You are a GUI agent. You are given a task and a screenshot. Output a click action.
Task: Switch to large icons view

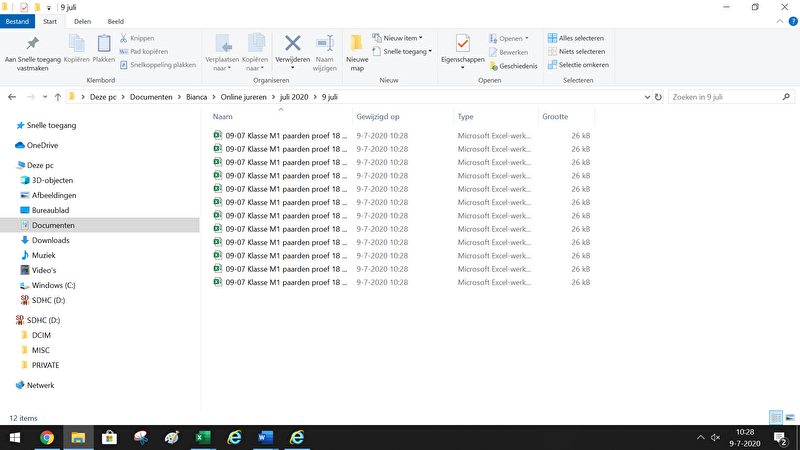coord(790,417)
